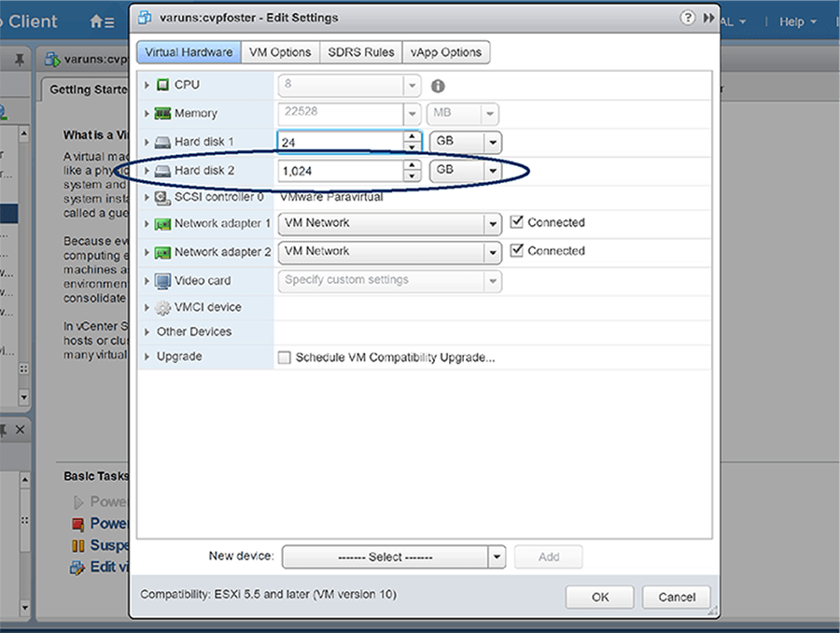Switch to the SDRS Rules tab
This screenshot has height=633, width=840.
pyautogui.click(x=361, y=52)
